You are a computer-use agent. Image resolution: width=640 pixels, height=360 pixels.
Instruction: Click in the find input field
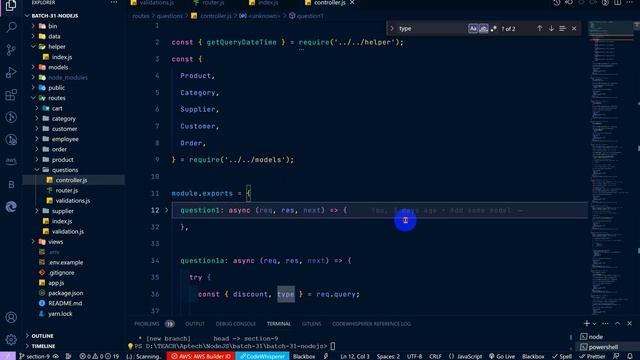click(x=432, y=29)
